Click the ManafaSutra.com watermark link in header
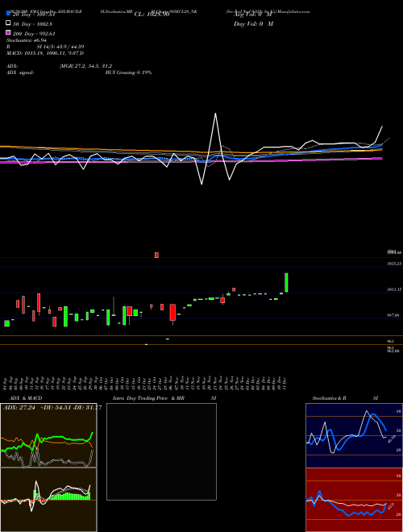The image size is (403, 532). pyautogui.click(x=293, y=11)
